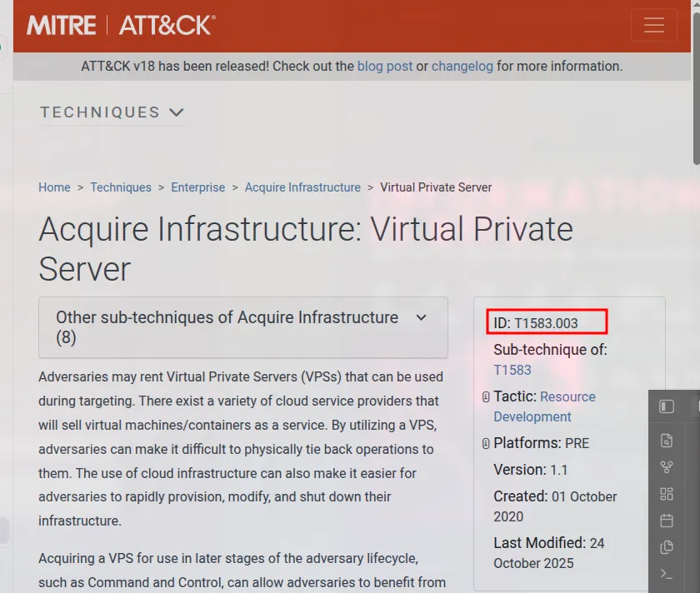This screenshot has width=700, height=593.
Task: Click the ID T1583.003 text
Action: click(x=535, y=323)
